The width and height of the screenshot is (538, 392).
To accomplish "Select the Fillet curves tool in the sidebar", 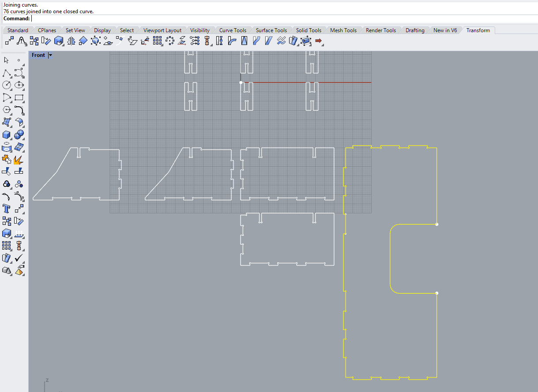I will pyautogui.click(x=19, y=110).
